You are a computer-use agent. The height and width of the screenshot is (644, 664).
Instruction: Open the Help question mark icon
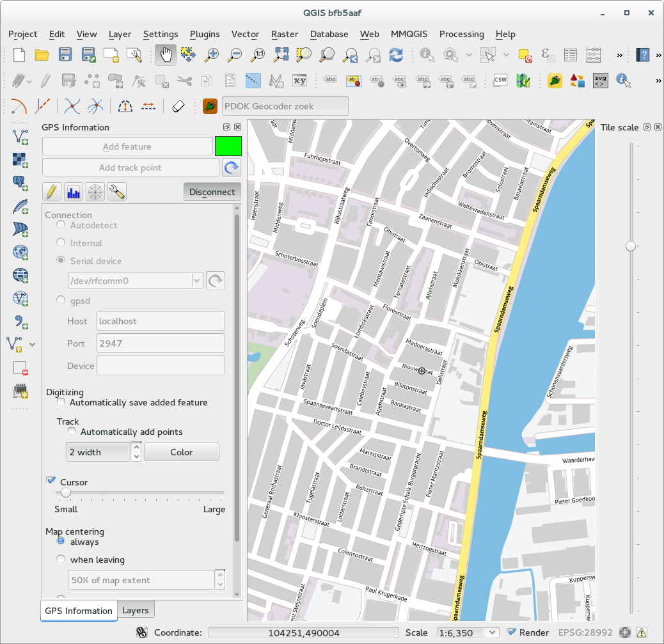tap(644, 55)
